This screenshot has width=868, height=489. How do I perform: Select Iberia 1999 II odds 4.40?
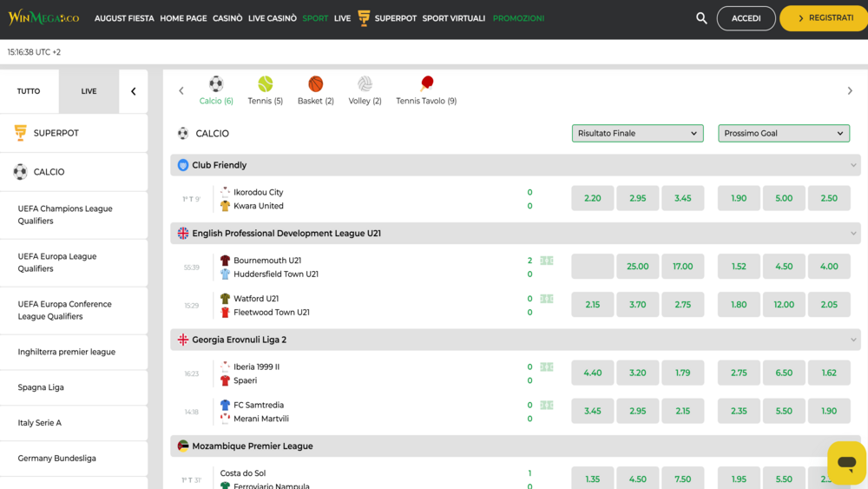pos(592,373)
